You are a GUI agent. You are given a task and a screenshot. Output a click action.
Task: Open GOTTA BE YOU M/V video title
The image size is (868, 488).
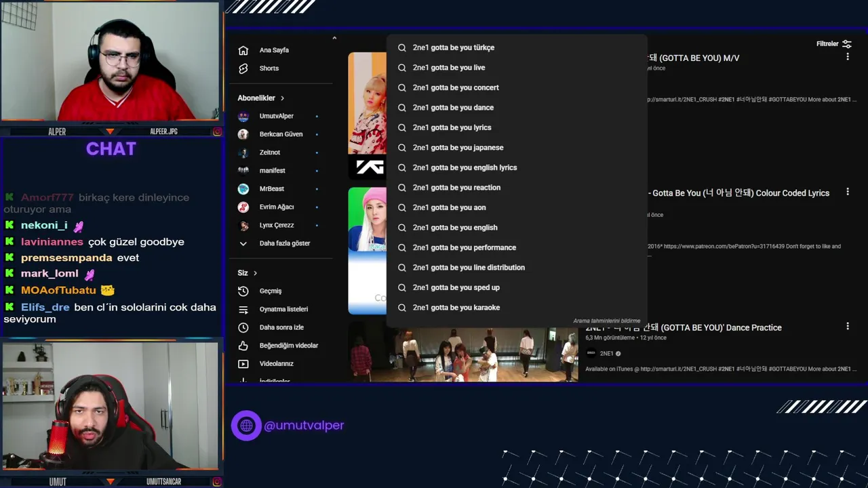(x=692, y=58)
